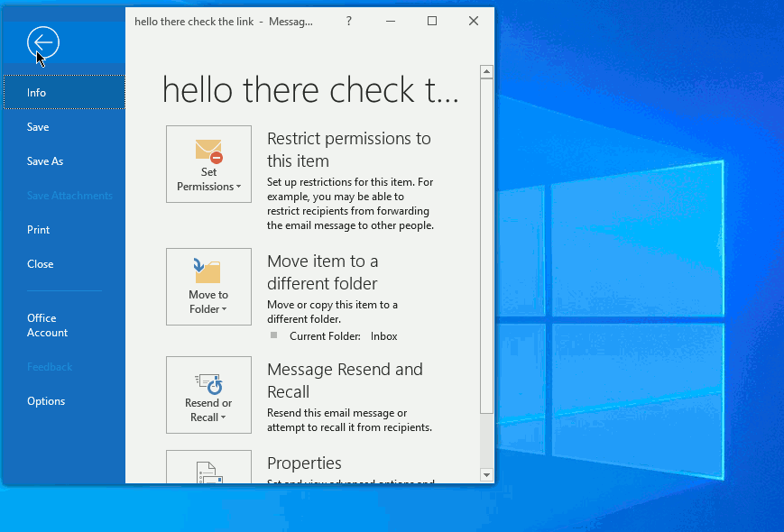Switch to the Info section
This screenshot has height=532, width=784.
[36, 92]
